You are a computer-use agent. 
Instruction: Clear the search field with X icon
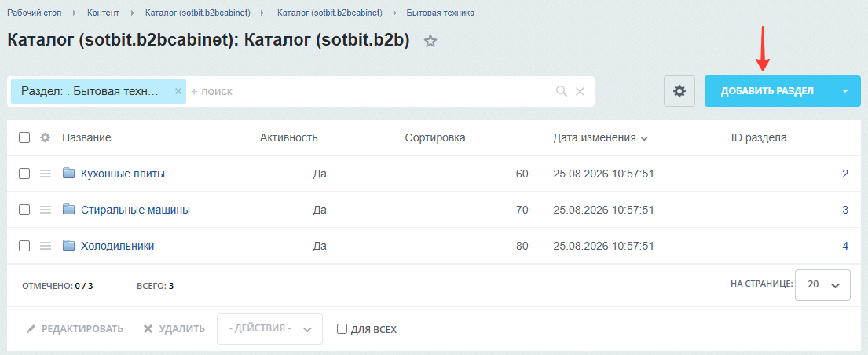pos(580,91)
